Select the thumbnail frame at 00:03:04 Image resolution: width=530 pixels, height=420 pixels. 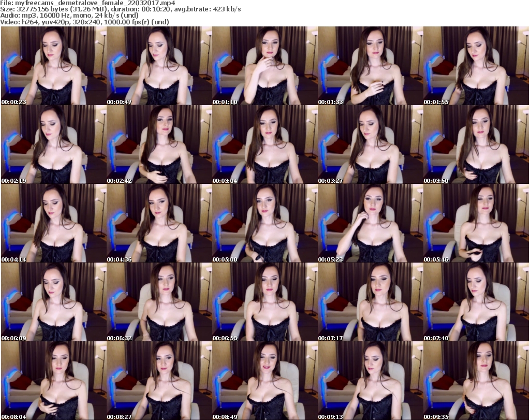pos(265,144)
